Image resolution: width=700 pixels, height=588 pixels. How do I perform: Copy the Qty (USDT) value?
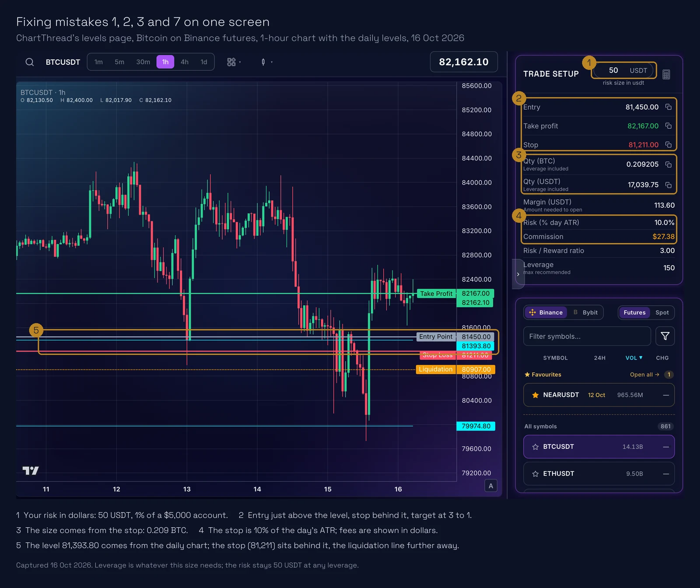668,185
